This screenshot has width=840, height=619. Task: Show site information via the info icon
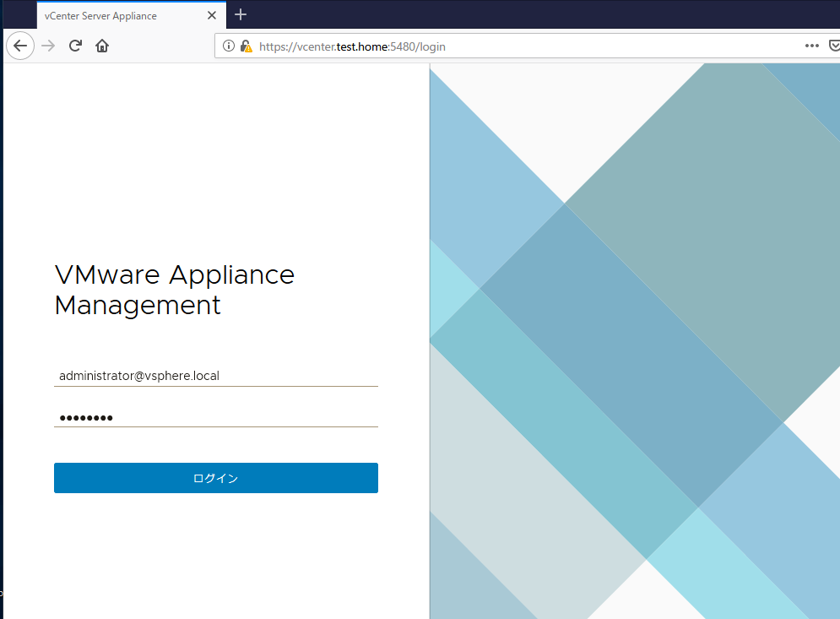pos(229,46)
